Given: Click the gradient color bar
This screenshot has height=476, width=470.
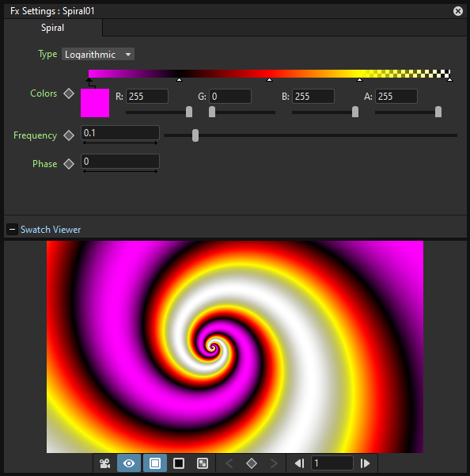Looking at the screenshot, I should coord(269,74).
